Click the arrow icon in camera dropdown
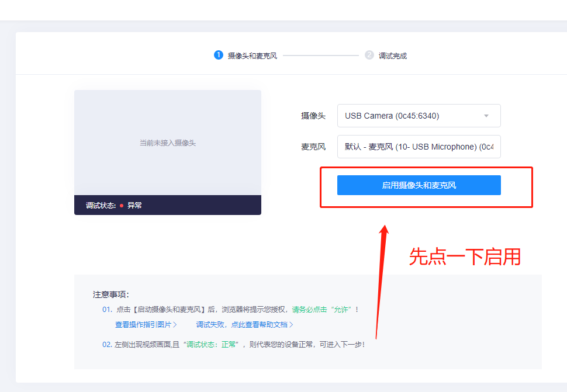The image size is (567, 392). 486,116
